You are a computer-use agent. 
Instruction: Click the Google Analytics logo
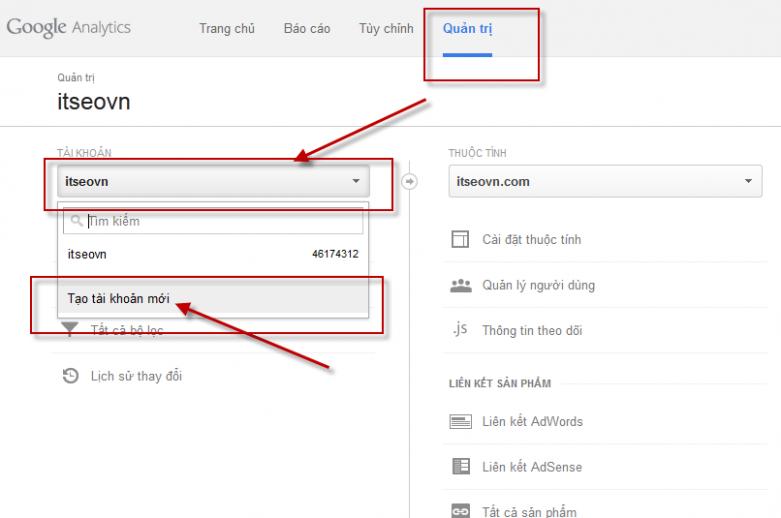point(69,27)
